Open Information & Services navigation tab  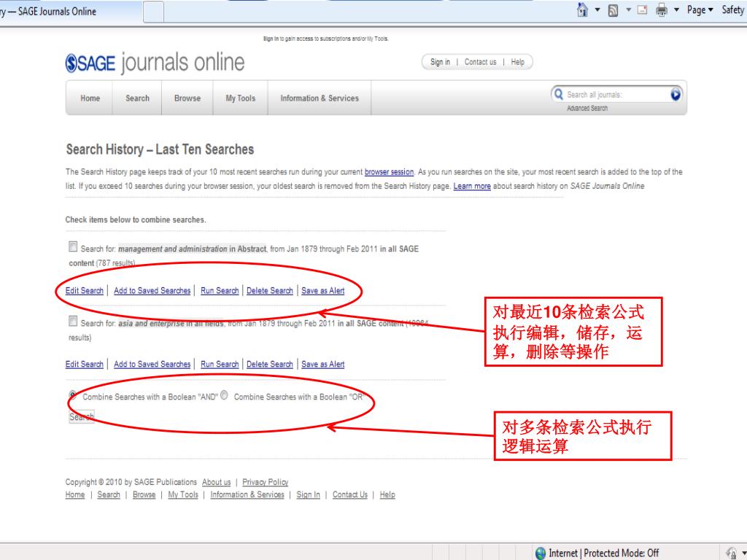click(x=320, y=98)
